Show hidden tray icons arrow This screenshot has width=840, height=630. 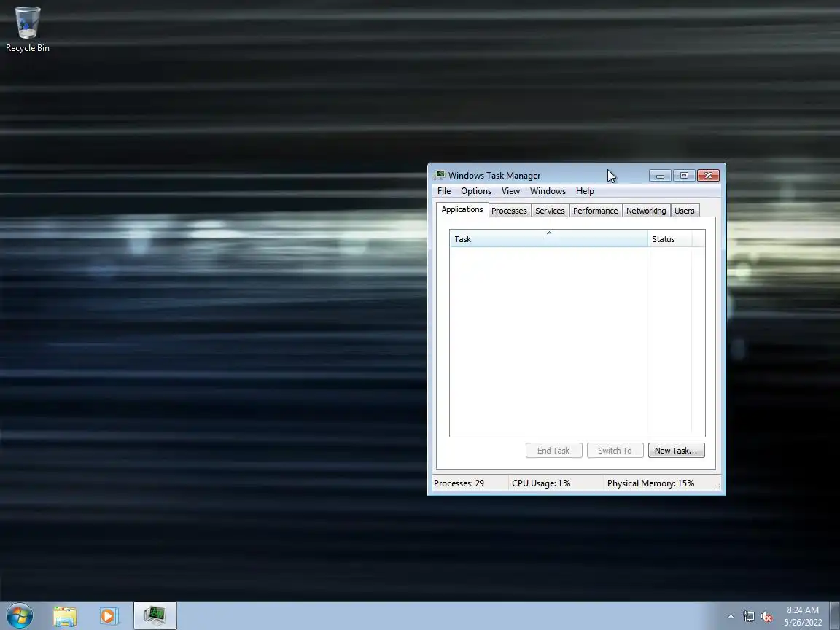click(731, 617)
